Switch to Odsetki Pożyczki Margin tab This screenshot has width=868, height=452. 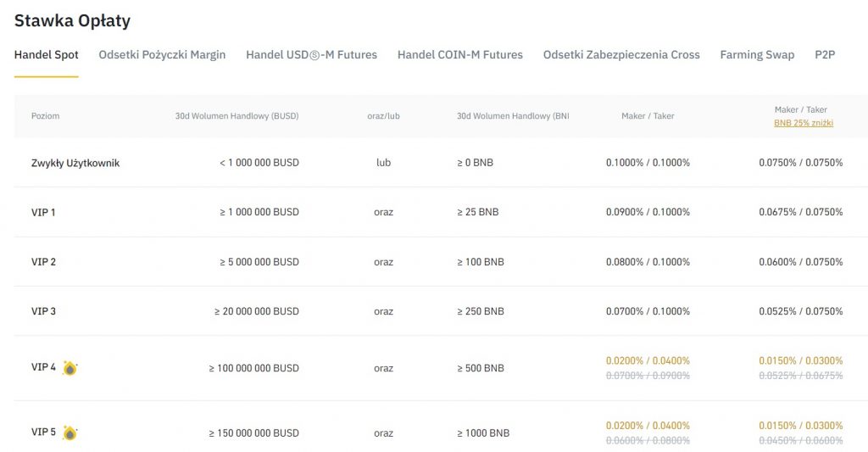162,54
